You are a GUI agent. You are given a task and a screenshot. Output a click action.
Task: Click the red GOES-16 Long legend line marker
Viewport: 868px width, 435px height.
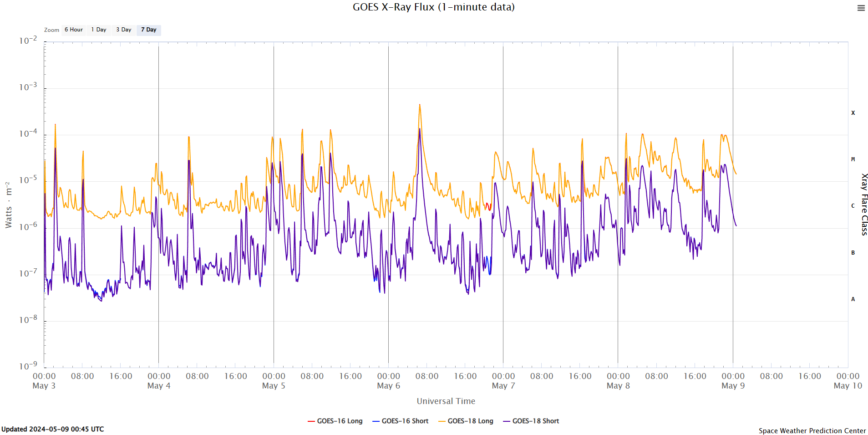click(311, 421)
